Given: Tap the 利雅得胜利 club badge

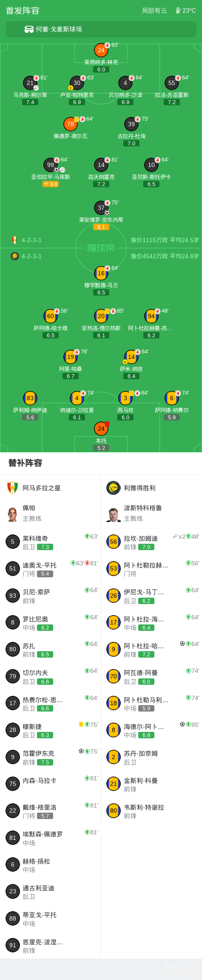Looking at the screenshot, I should (x=114, y=488).
